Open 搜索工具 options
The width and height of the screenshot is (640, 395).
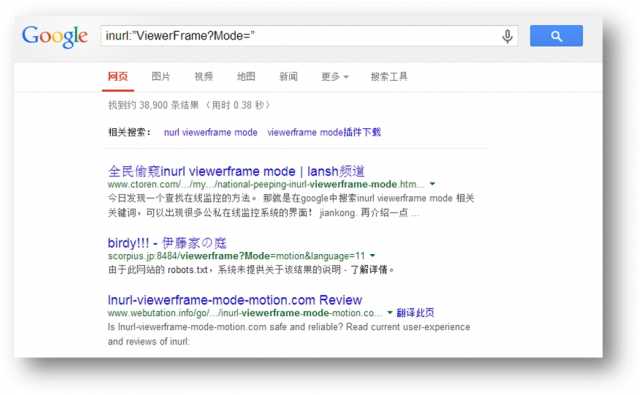tap(389, 76)
